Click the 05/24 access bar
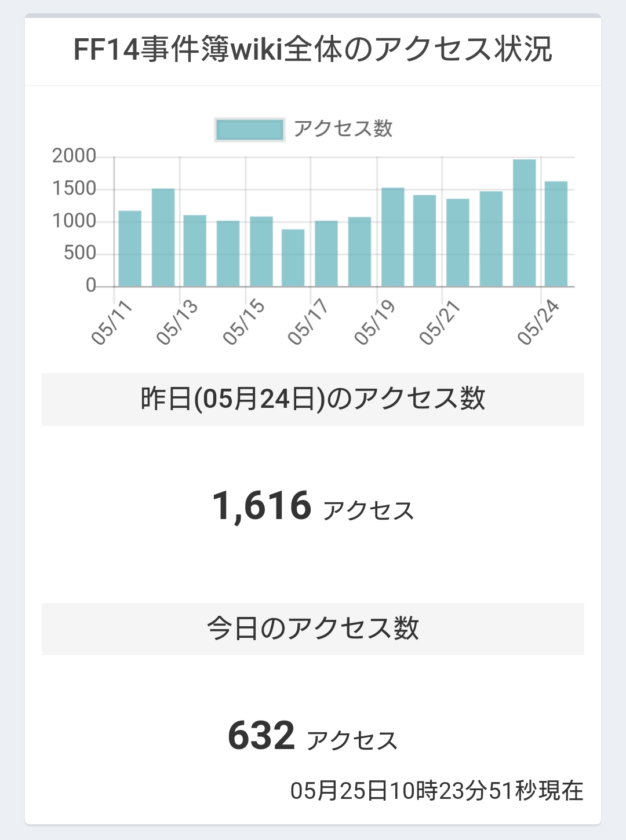 click(556, 234)
